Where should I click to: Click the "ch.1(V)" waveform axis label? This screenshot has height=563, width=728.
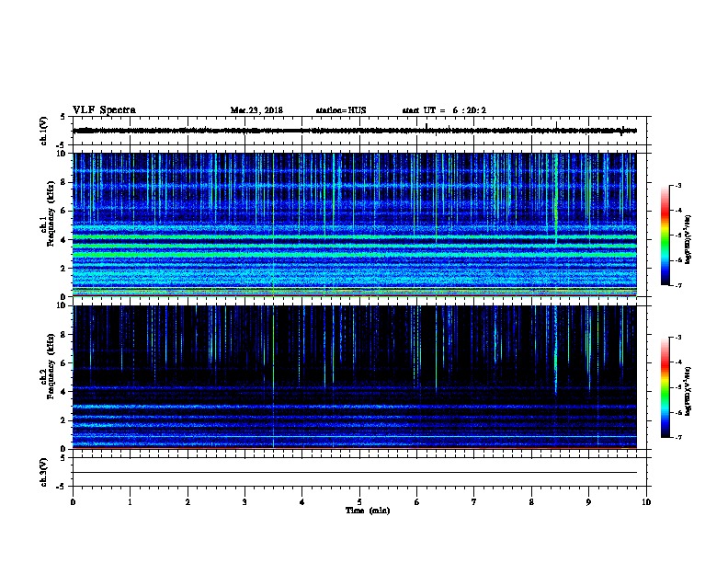(x=44, y=131)
